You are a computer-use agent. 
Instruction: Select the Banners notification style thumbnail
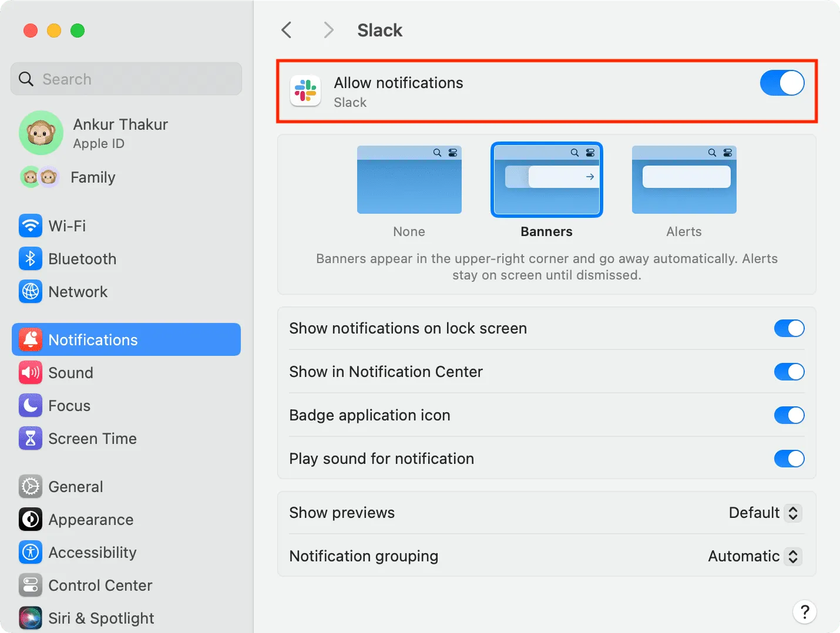pos(547,180)
